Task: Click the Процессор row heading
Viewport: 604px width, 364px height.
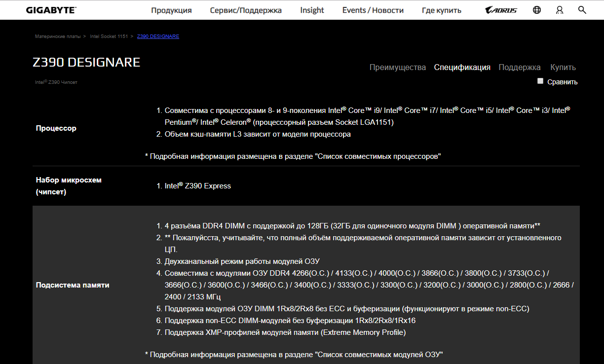Action: click(56, 128)
